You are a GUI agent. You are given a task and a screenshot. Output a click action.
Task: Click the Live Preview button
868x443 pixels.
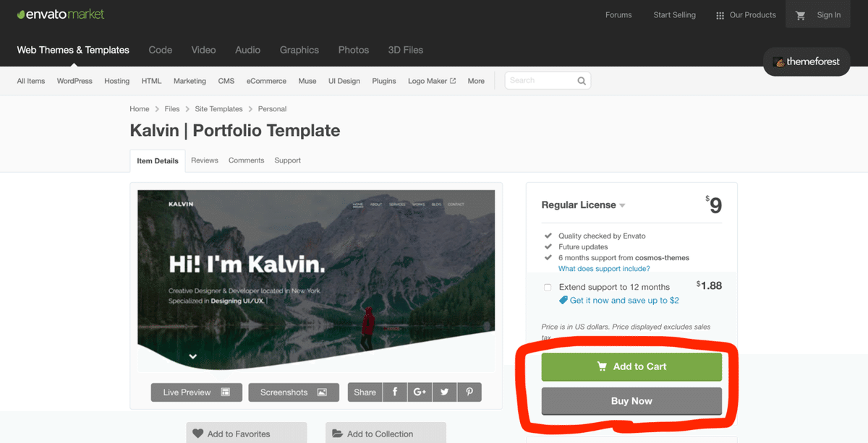tap(197, 392)
